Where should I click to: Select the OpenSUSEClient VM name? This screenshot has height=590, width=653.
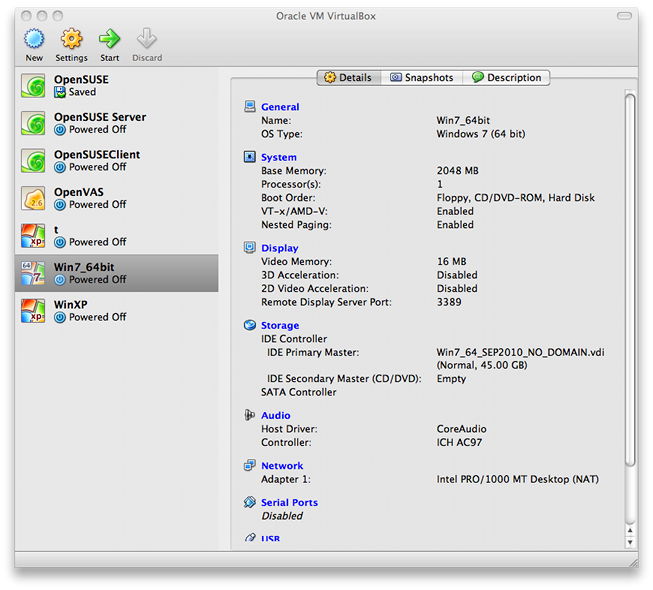[97, 154]
